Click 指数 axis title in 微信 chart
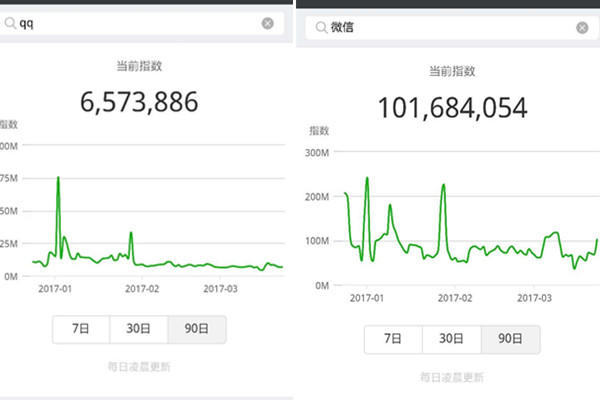 319,131
